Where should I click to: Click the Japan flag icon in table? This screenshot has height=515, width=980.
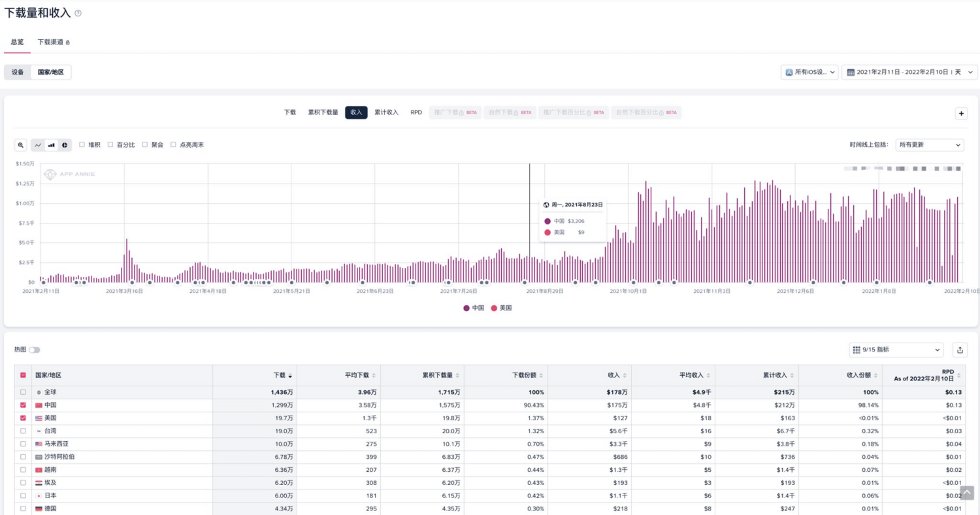tap(39, 495)
